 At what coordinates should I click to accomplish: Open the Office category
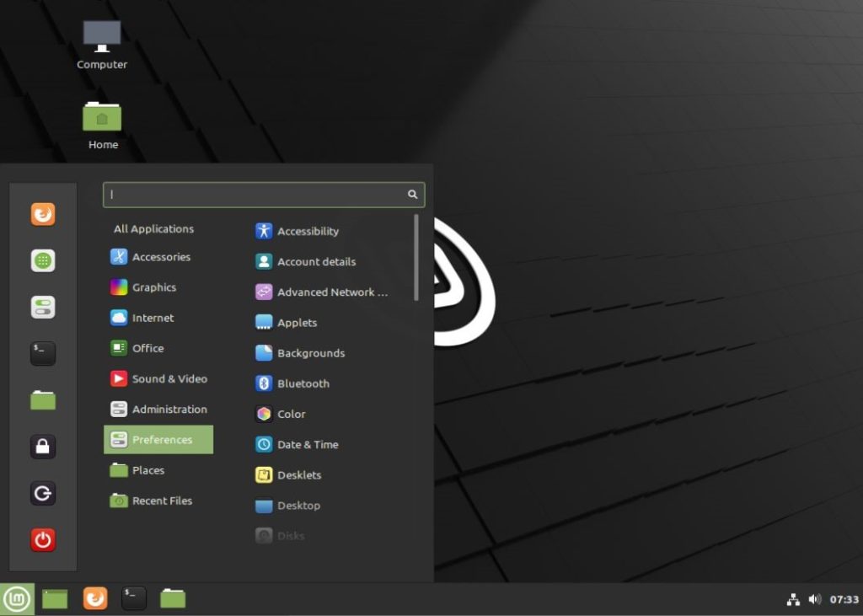click(158, 348)
